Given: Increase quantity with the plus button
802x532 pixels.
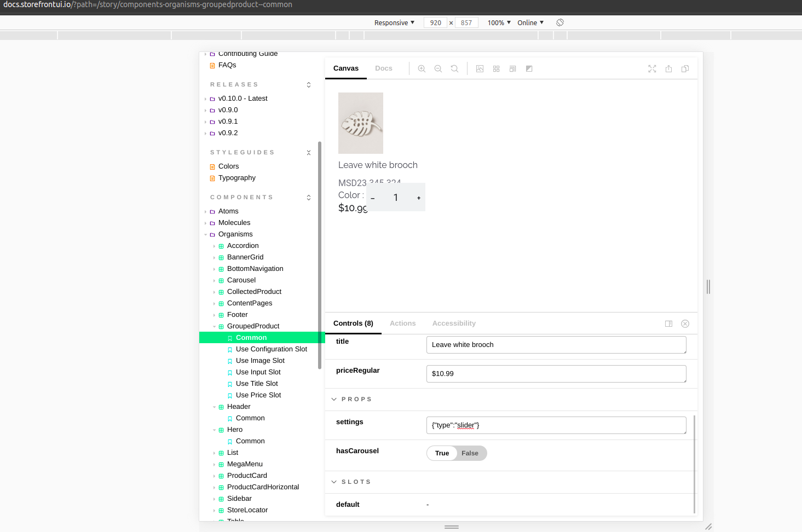Looking at the screenshot, I should (x=419, y=198).
